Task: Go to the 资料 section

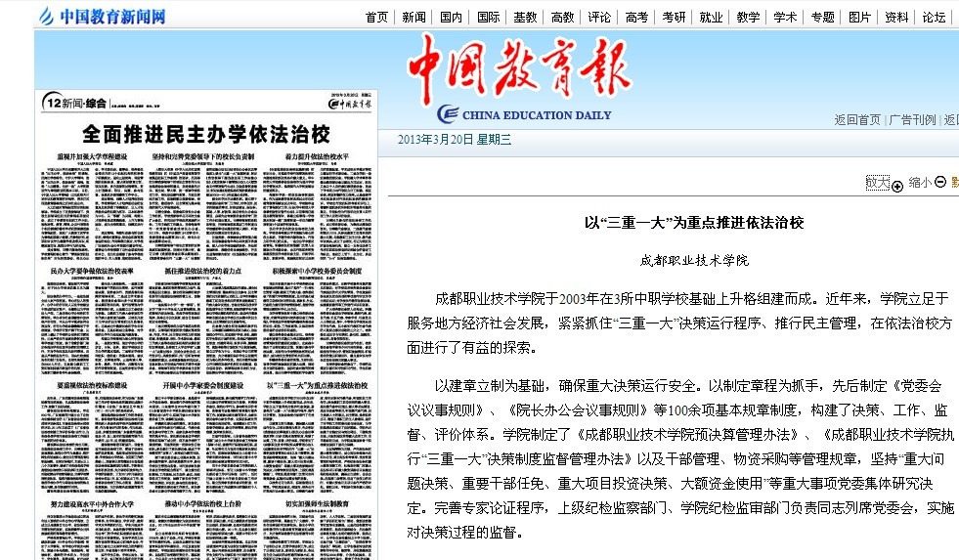Action: click(x=896, y=18)
